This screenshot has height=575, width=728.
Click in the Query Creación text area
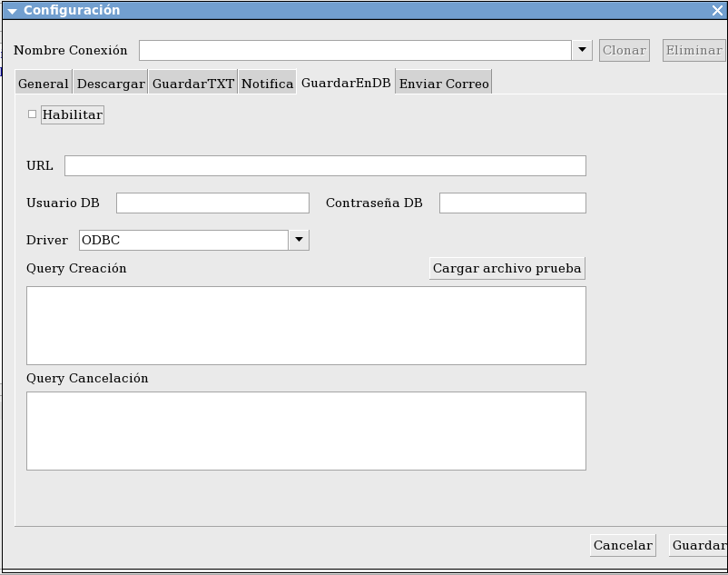(306, 325)
